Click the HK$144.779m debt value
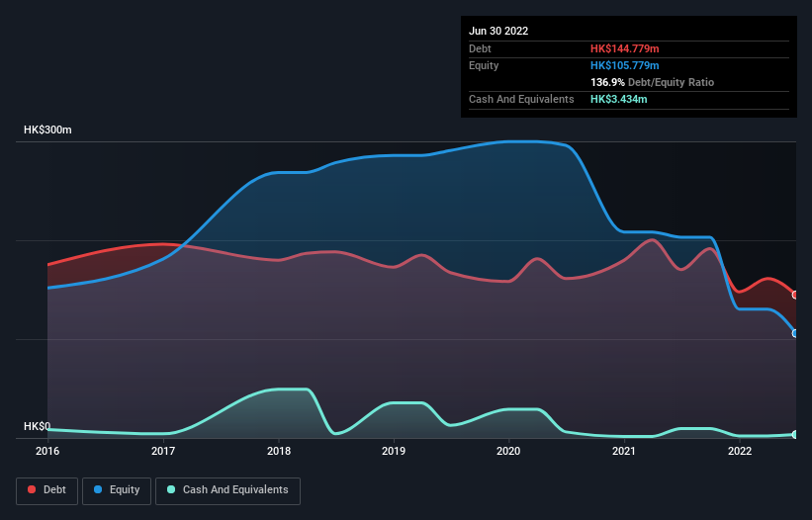The height and width of the screenshot is (520, 812). tap(624, 48)
